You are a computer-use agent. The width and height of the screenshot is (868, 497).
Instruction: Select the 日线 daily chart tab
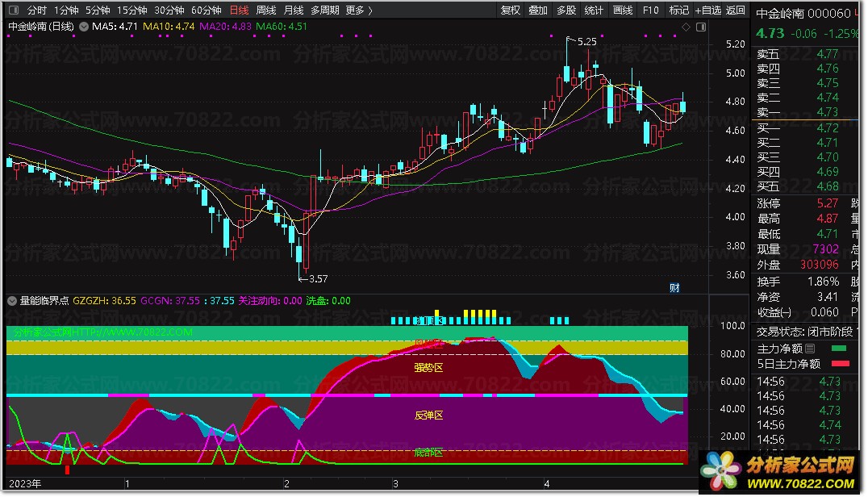[239, 10]
